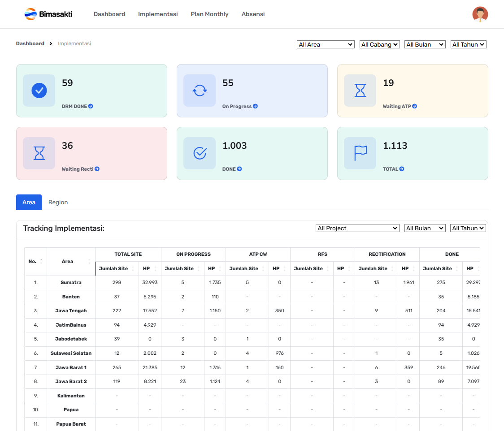504x431 pixels.
Task: Select the Sumatra area row cell
Action: coord(71,283)
